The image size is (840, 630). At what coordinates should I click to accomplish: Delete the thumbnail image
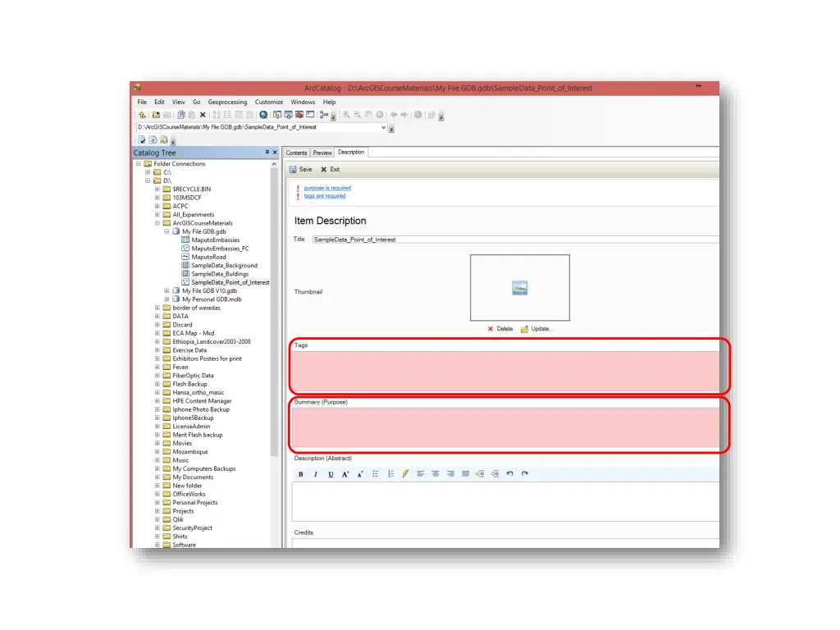pyautogui.click(x=500, y=330)
